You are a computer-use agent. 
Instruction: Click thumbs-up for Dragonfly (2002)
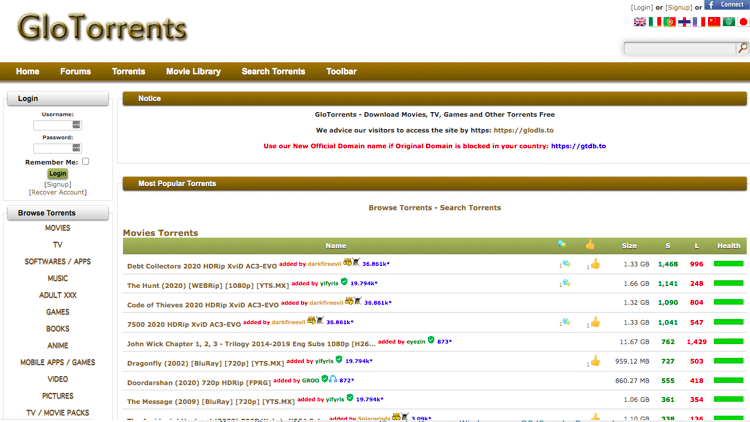(x=595, y=361)
